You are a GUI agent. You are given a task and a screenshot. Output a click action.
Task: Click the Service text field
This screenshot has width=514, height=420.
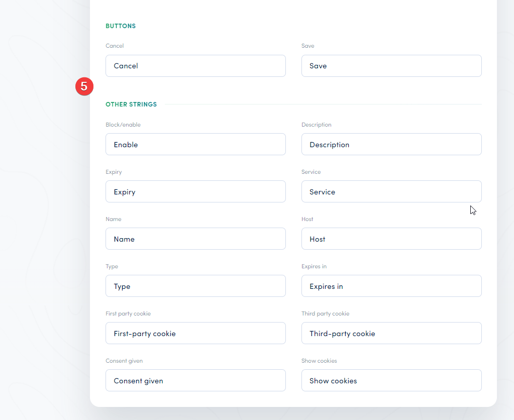391,191
